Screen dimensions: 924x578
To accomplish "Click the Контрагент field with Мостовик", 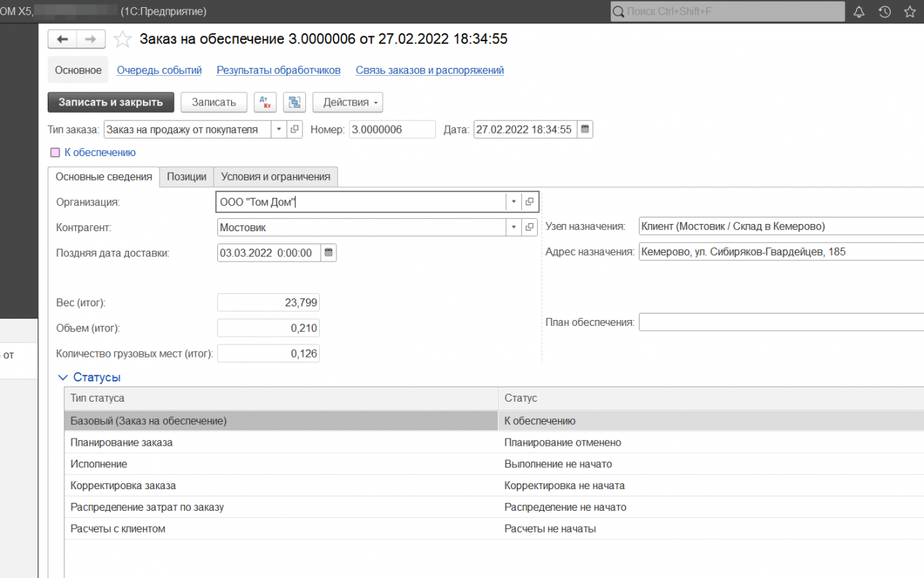I will [361, 228].
